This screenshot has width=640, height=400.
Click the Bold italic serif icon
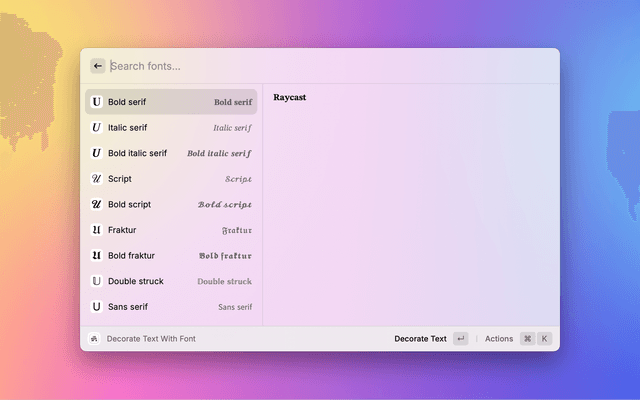(x=96, y=153)
